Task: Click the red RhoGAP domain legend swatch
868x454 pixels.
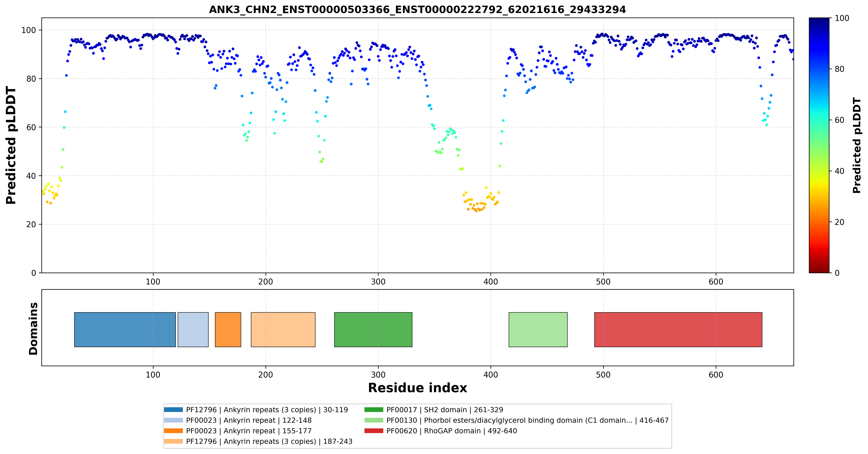Action: point(374,430)
